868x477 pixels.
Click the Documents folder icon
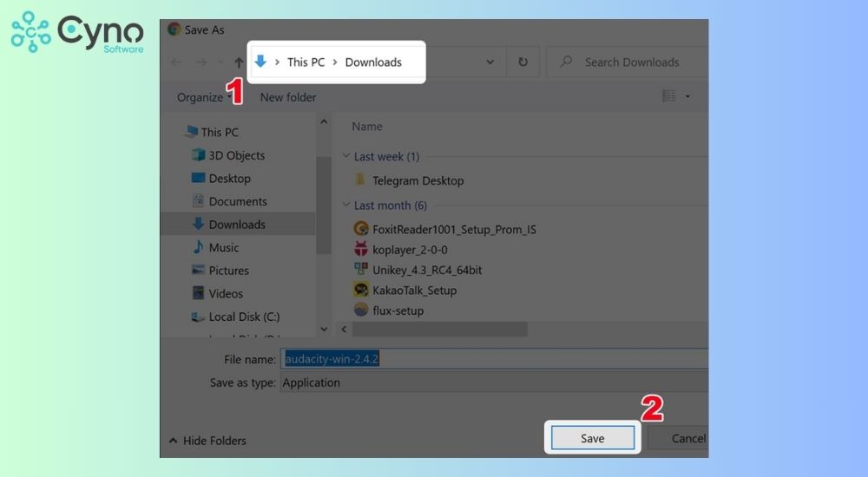(x=198, y=200)
